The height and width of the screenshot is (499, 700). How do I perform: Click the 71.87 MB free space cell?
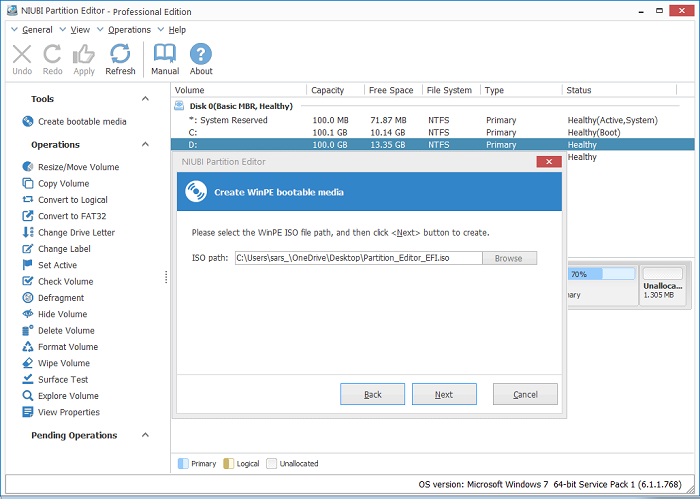coord(388,120)
